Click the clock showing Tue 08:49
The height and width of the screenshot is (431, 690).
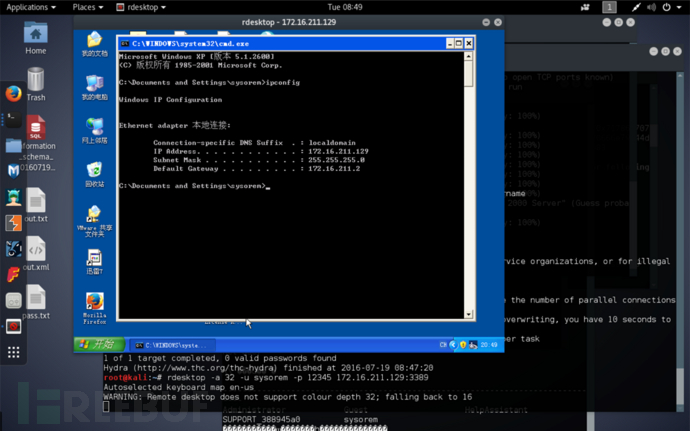pyautogui.click(x=345, y=7)
